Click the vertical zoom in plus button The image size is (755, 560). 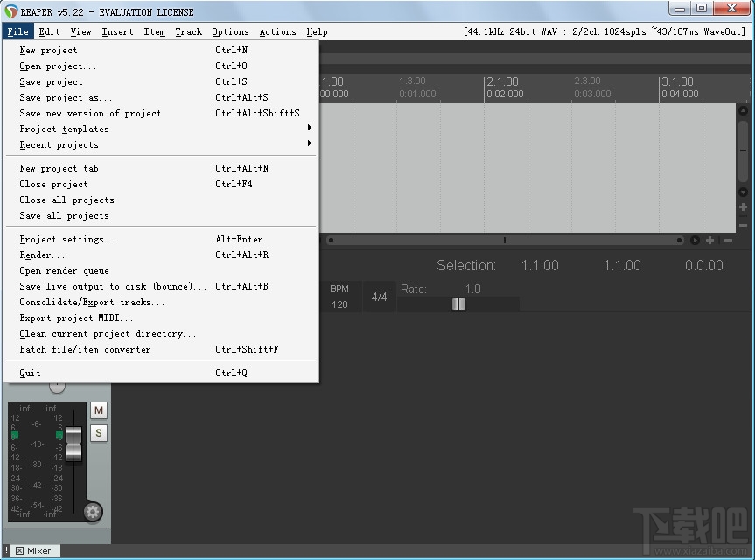pos(743,207)
